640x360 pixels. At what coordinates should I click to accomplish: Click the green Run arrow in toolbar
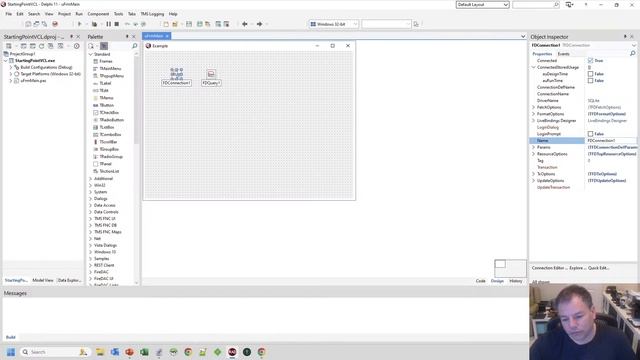coord(80,24)
